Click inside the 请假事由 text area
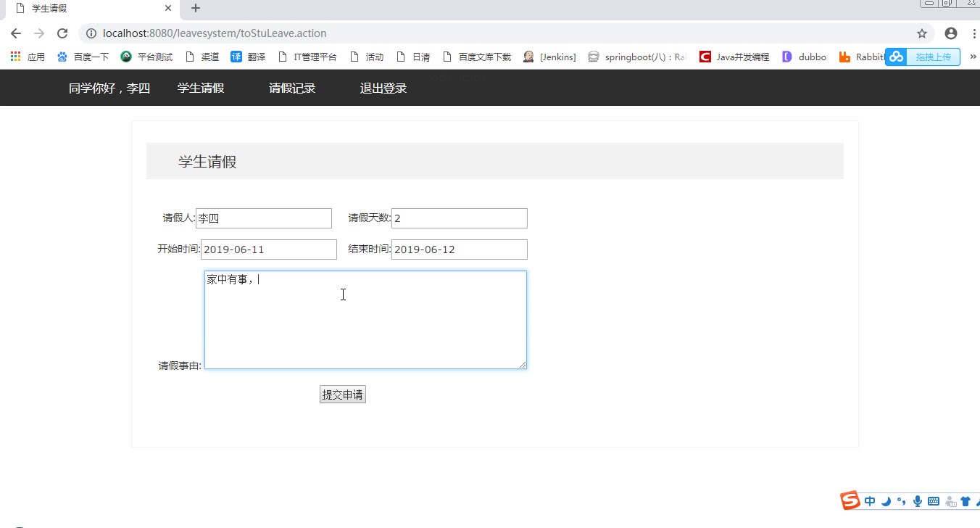 (x=365, y=320)
